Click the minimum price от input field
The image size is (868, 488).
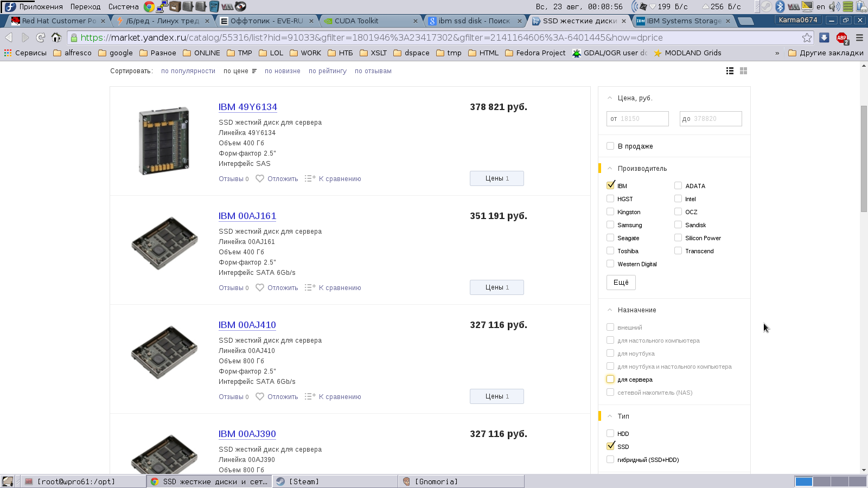click(x=637, y=119)
